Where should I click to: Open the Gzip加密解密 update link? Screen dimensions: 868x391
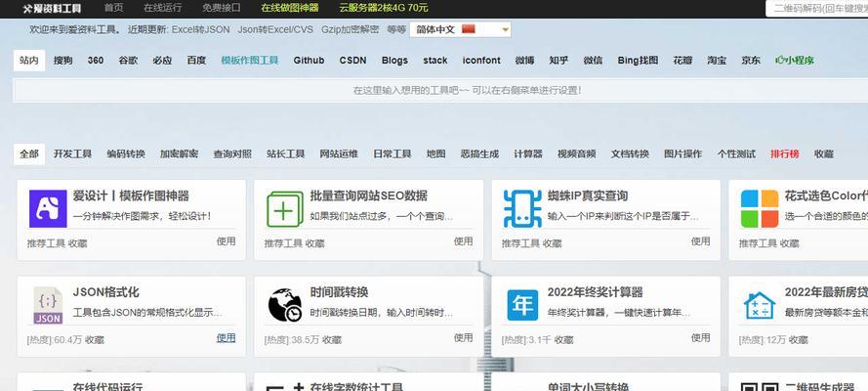pyautogui.click(x=351, y=29)
